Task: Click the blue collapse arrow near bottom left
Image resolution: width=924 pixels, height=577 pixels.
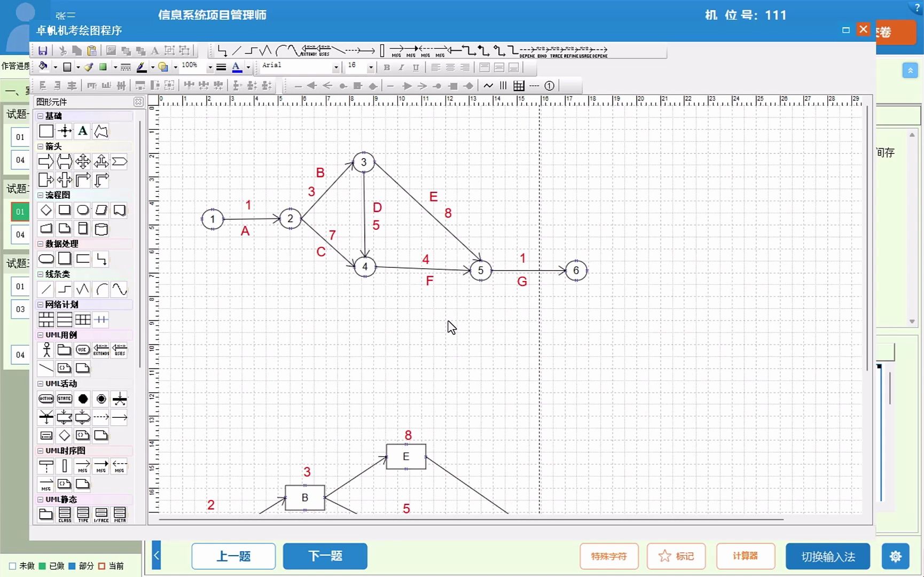Action: (x=156, y=556)
